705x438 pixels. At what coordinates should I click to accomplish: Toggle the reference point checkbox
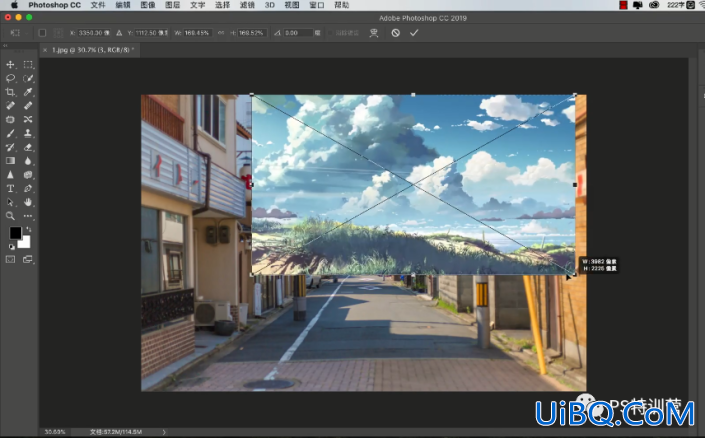click(x=42, y=33)
